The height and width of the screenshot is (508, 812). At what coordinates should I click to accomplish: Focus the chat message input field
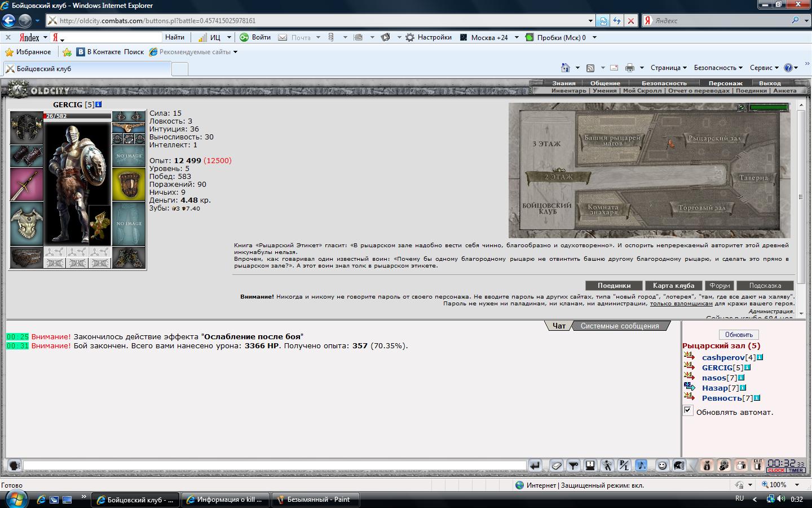tap(275, 466)
